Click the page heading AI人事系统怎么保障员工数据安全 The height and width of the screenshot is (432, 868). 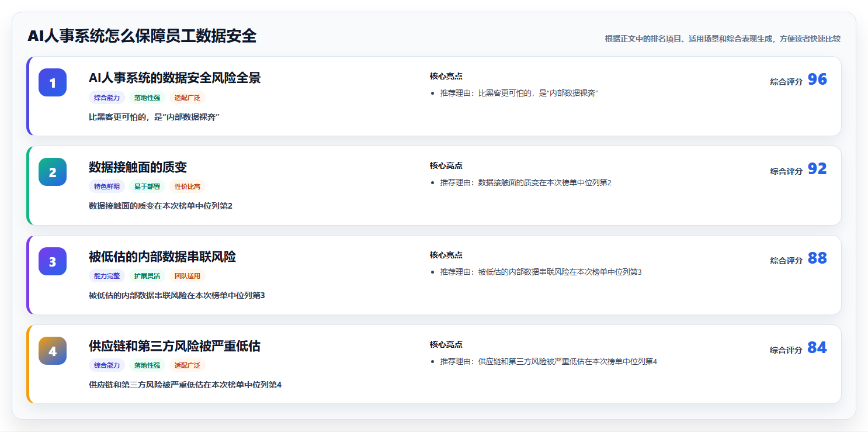(142, 36)
